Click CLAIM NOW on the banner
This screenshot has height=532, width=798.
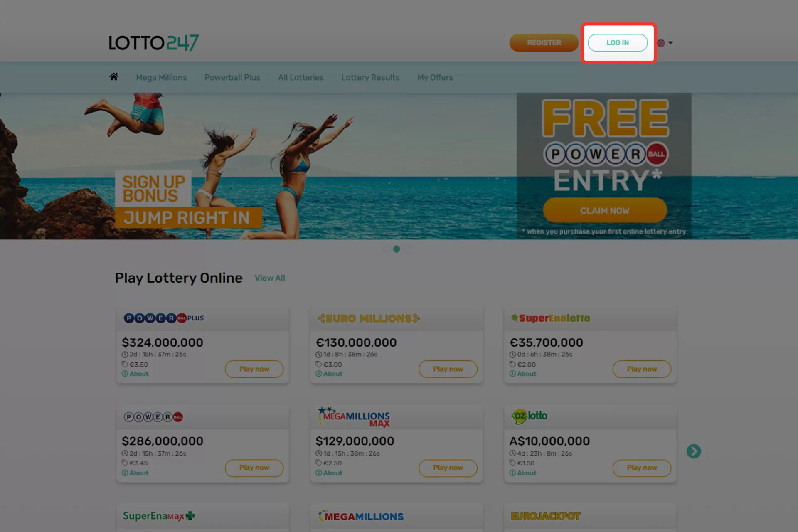point(605,210)
